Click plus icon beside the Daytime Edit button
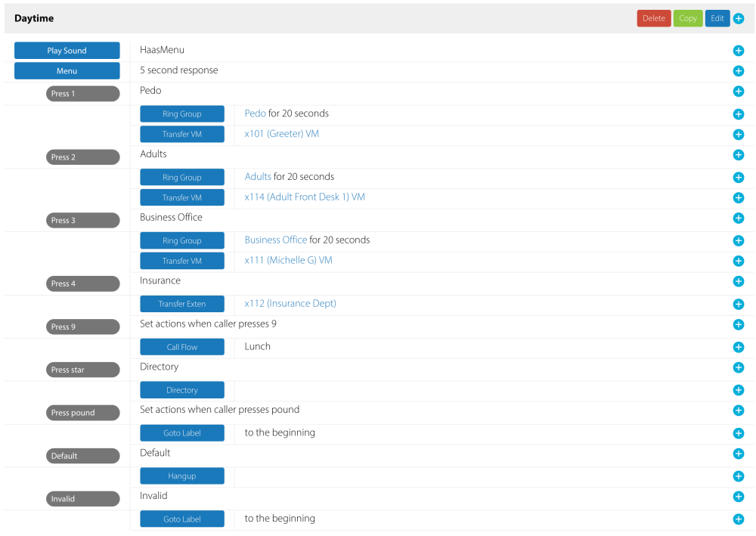The width and height of the screenshot is (756, 536). 739,19
